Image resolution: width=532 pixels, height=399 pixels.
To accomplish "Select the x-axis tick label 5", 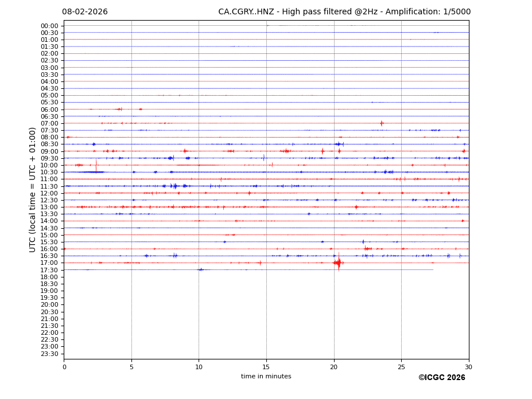I will pos(131,367).
